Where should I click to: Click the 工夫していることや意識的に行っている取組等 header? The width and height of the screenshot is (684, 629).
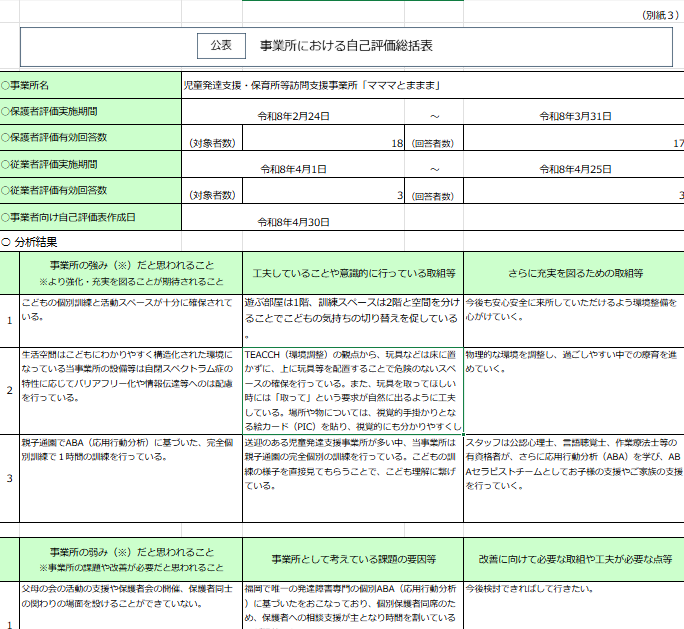[353, 272]
